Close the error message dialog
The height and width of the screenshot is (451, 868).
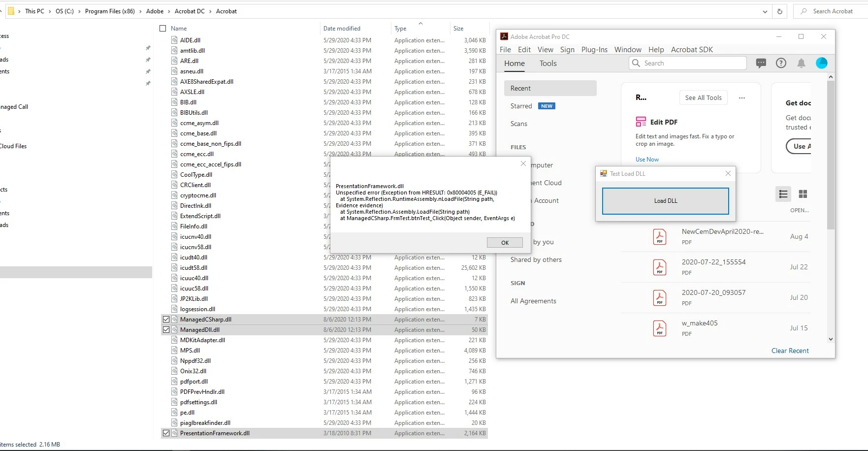[523, 164]
